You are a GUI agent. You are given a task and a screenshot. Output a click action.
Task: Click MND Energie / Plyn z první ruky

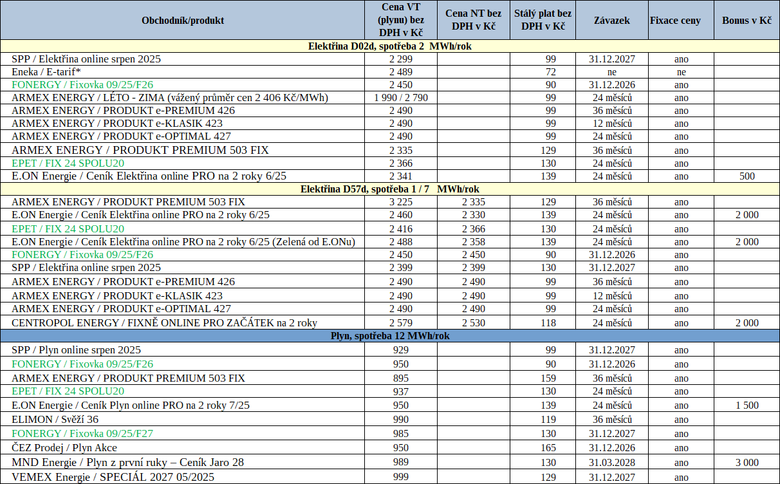click(x=128, y=462)
